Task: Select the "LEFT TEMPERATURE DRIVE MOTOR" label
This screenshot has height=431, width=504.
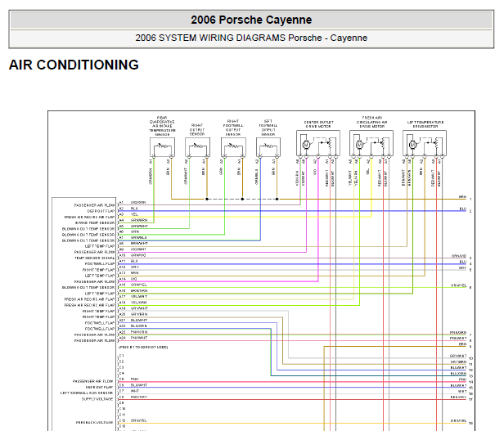Action: coord(425,124)
